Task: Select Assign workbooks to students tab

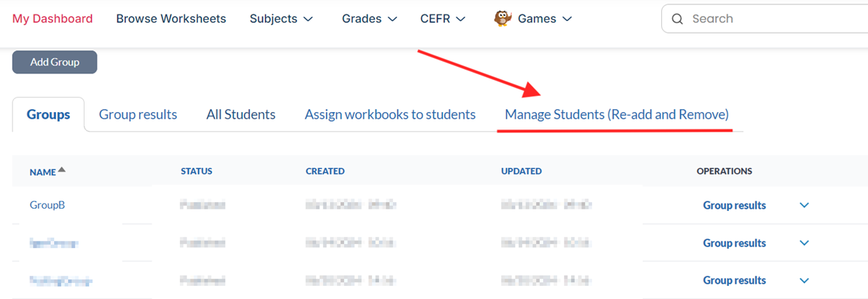Action: tap(390, 114)
